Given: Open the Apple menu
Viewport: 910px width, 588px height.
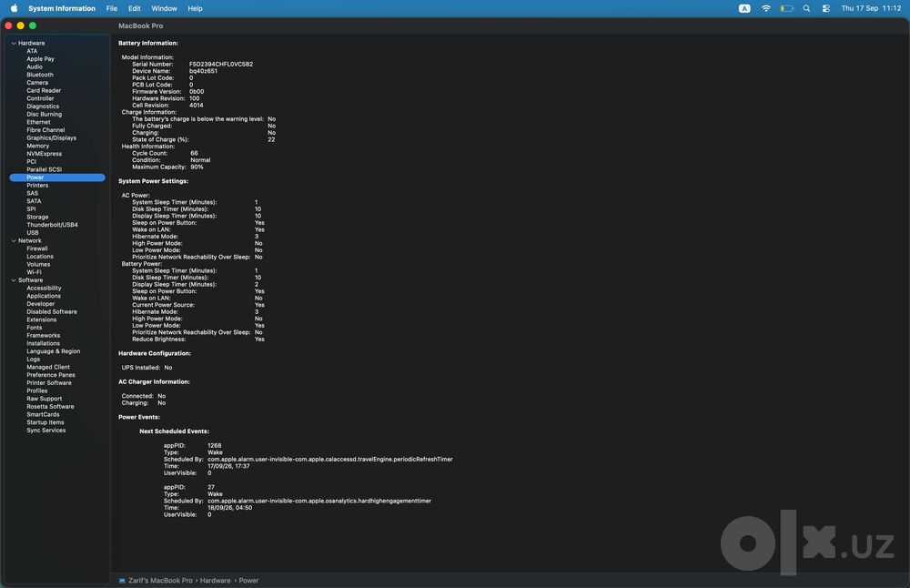Looking at the screenshot, I should (x=14, y=8).
